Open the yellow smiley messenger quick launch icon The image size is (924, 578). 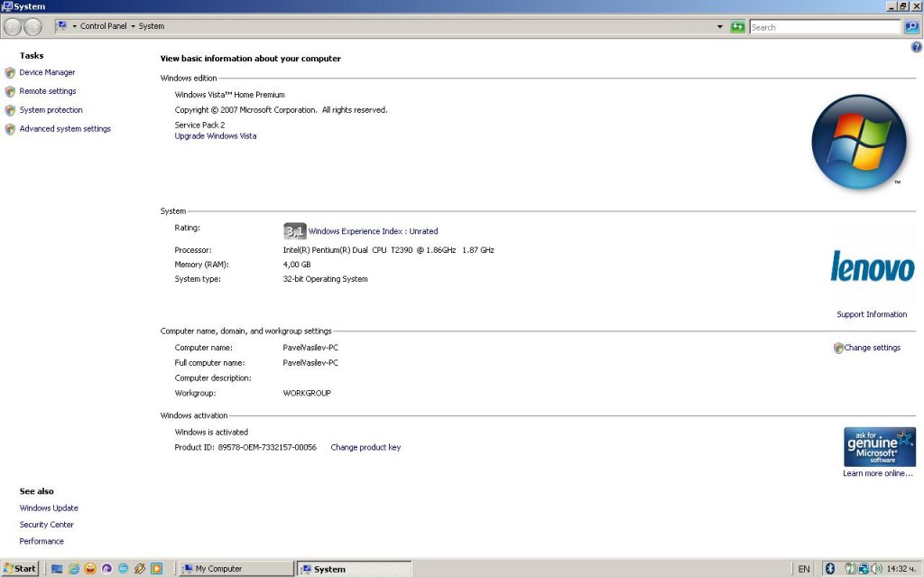tap(90, 569)
